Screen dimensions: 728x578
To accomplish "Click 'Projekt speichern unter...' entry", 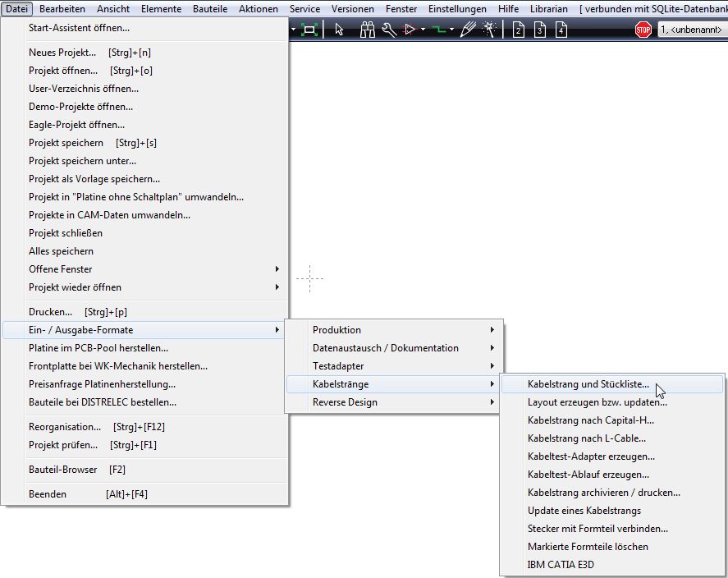I will [x=82, y=161].
